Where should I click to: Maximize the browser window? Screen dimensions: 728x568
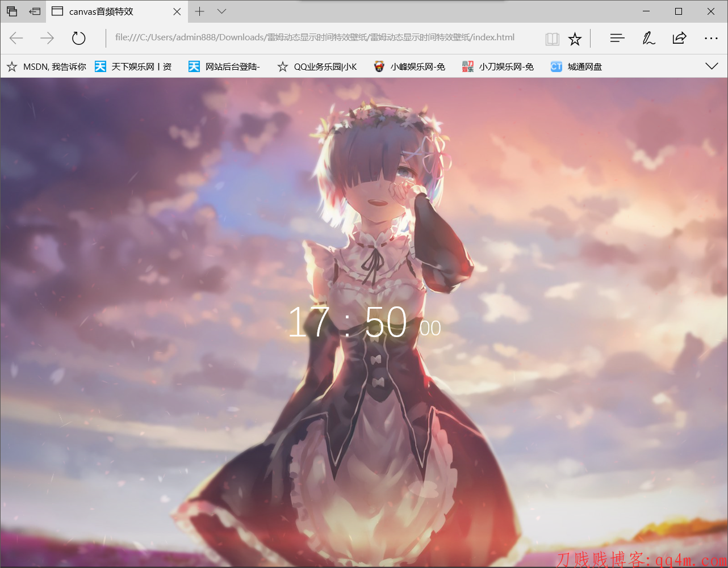tap(679, 11)
